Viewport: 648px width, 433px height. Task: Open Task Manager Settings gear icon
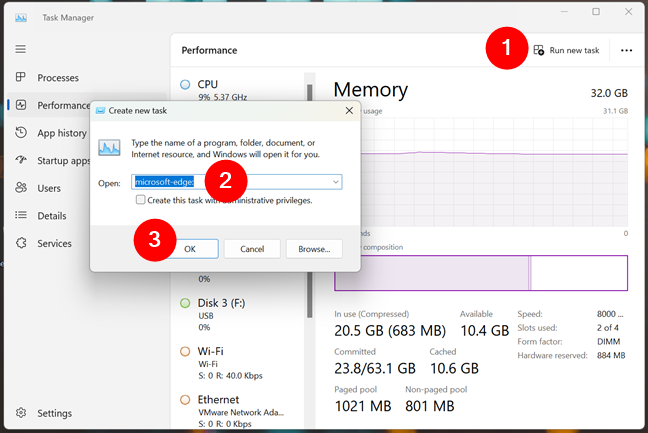20,413
